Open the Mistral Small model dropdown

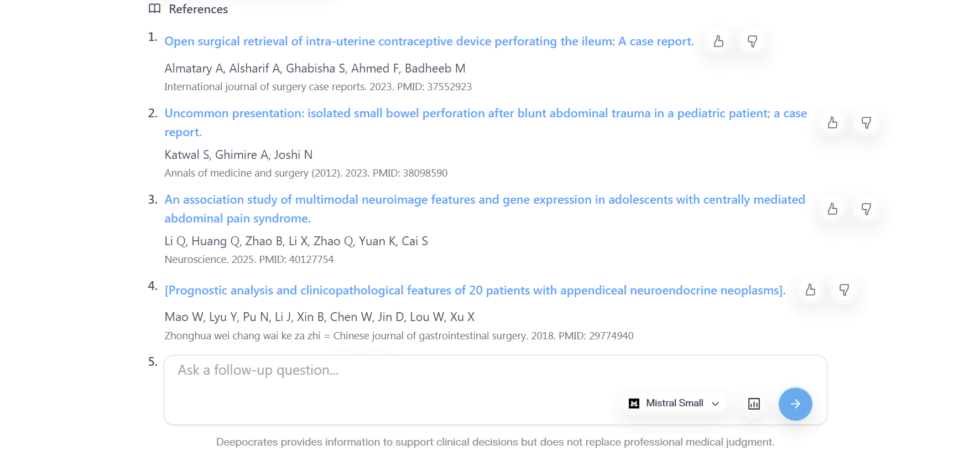point(674,403)
